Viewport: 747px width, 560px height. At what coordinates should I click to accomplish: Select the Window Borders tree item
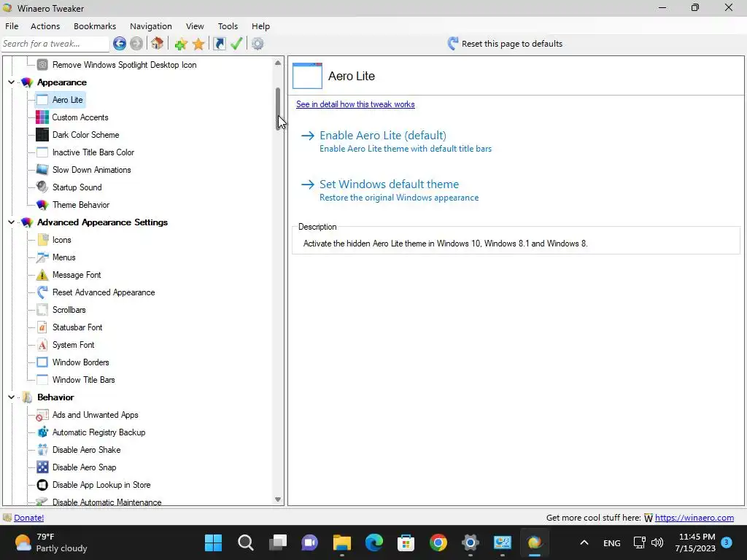pyautogui.click(x=80, y=362)
